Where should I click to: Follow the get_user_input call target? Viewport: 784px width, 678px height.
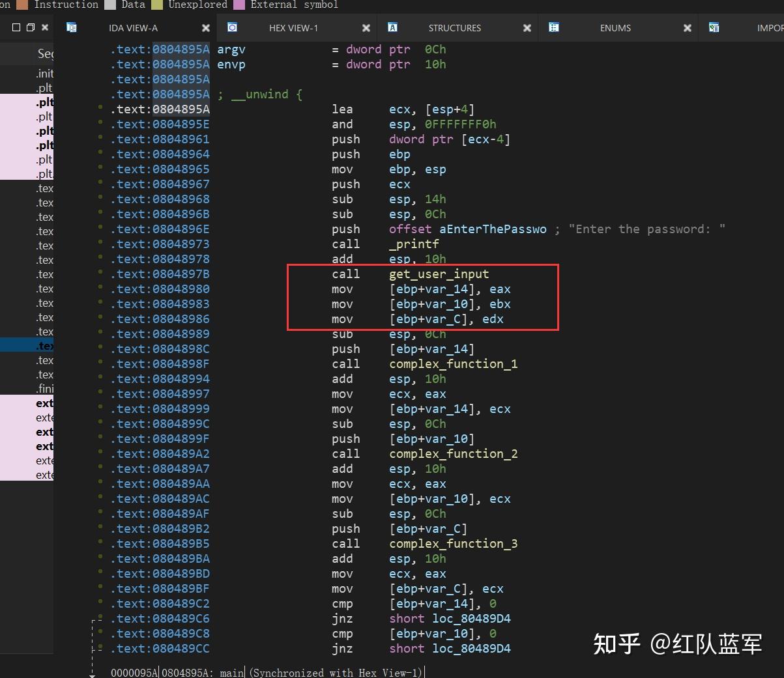click(x=439, y=274)
